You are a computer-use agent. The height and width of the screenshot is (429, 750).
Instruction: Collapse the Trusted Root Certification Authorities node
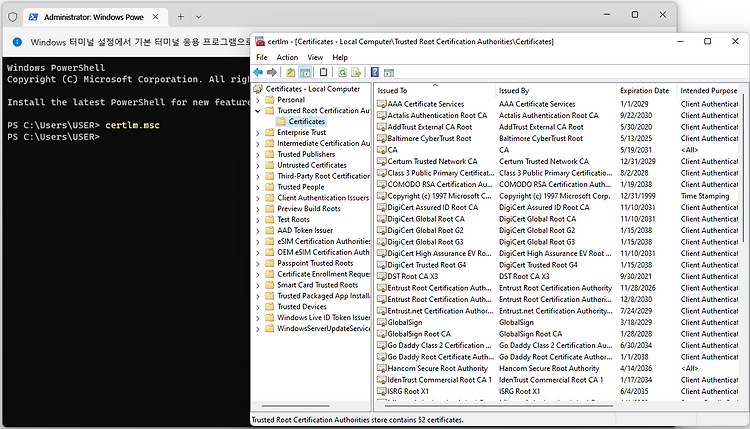click(x=258, y=110)
